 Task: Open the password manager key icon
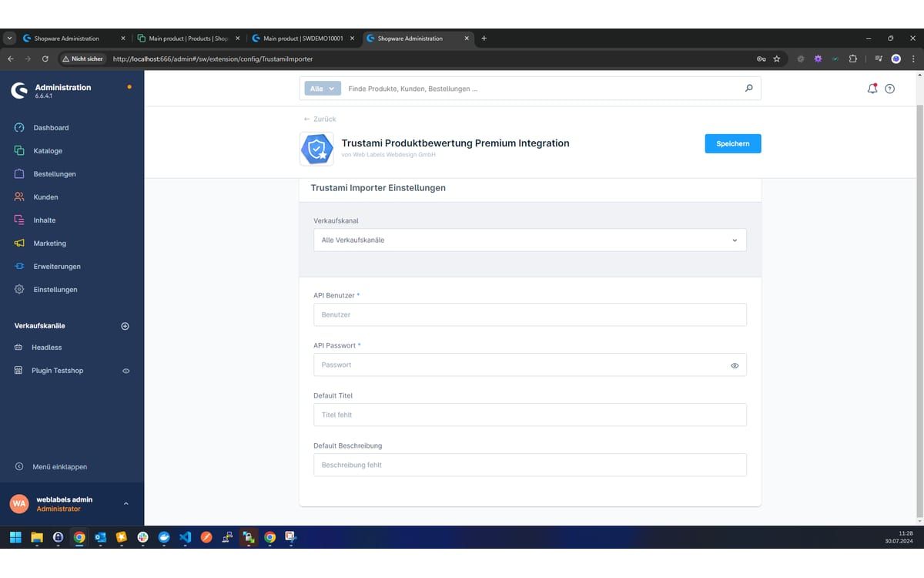(761, 59)
